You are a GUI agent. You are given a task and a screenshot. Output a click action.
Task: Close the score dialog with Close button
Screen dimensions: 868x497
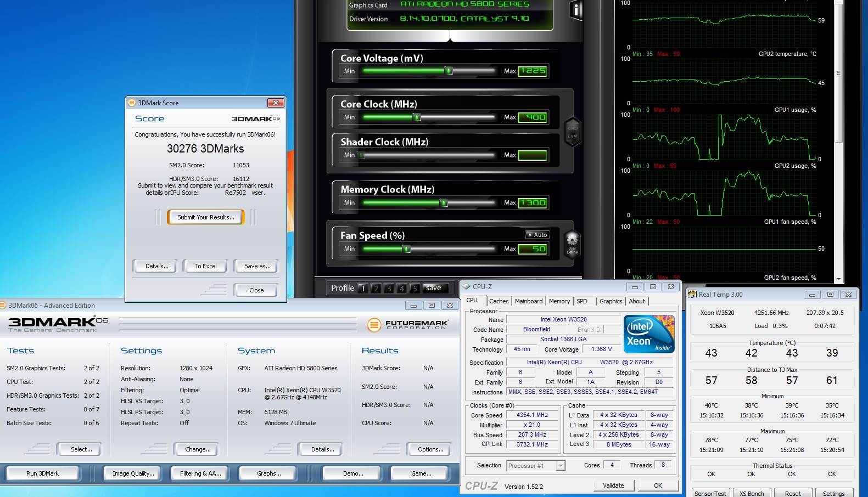256,290
